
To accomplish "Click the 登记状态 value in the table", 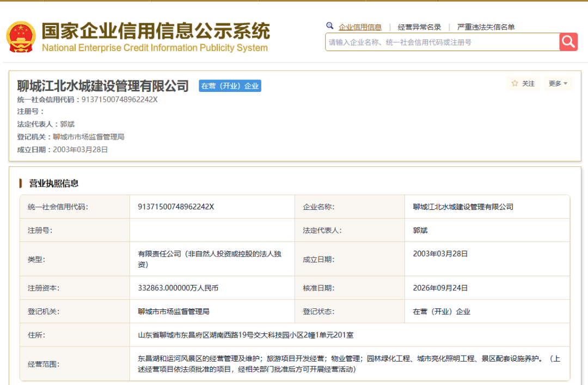I will pos(442,312).
